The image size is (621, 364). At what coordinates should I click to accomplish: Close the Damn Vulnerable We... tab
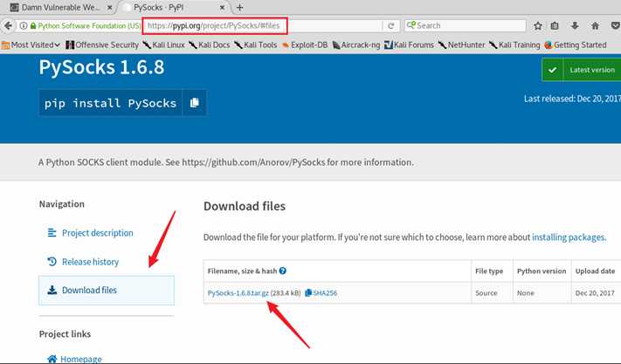click(x=110, y=8)
